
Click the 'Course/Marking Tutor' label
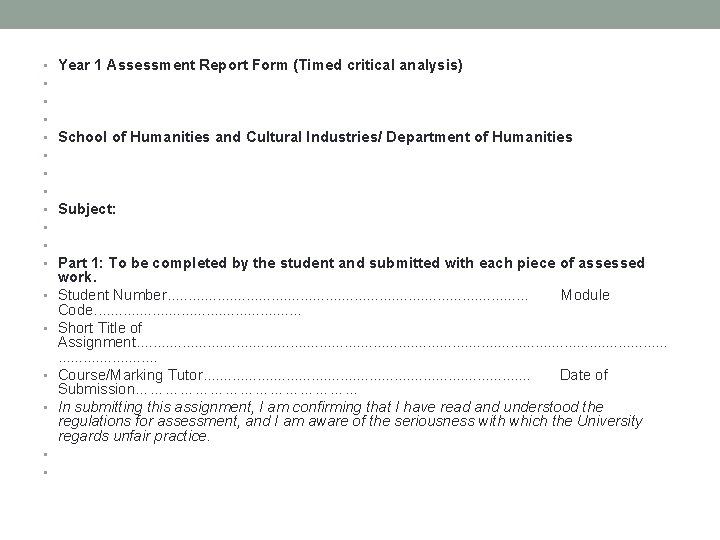(130, 375)
